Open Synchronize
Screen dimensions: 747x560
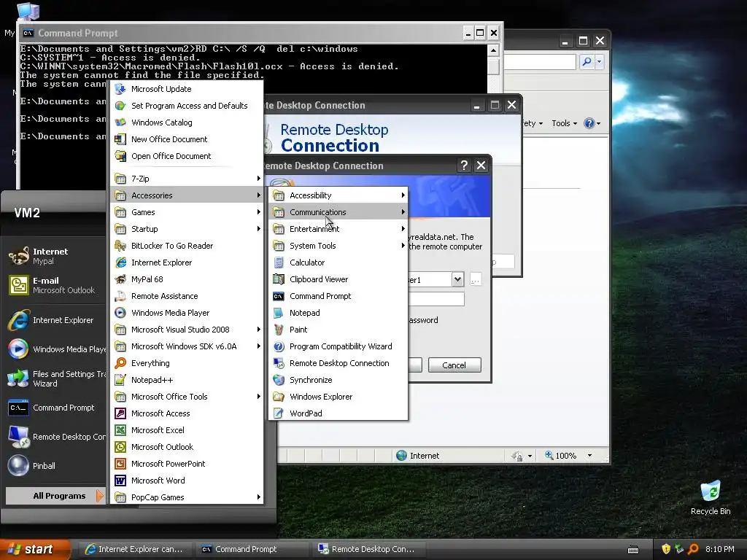click(x=338, y=379)
